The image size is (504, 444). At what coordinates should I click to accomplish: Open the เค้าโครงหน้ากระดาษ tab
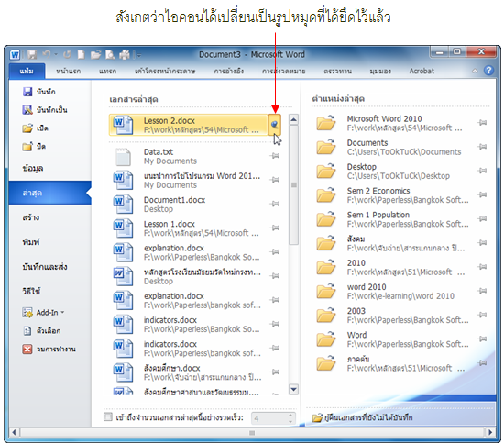(165, 71)
